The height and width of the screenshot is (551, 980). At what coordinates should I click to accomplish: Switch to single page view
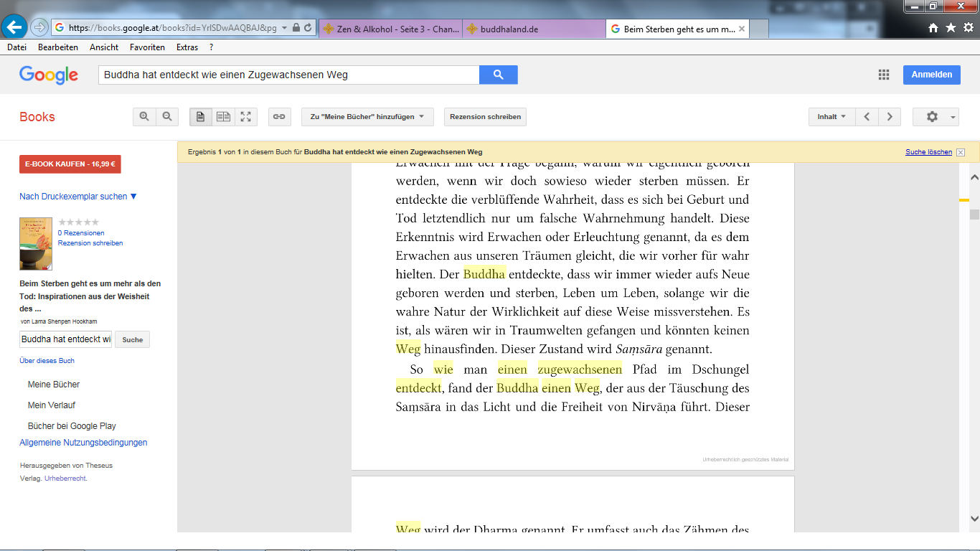pos(201,116)
